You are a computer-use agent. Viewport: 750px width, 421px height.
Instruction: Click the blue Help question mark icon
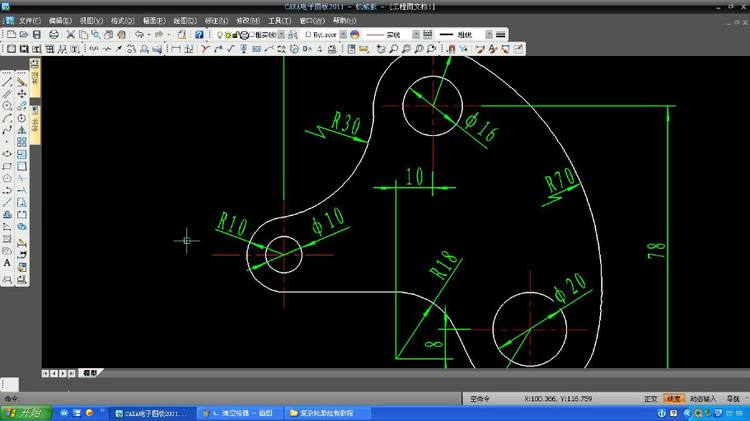(199, 34)
